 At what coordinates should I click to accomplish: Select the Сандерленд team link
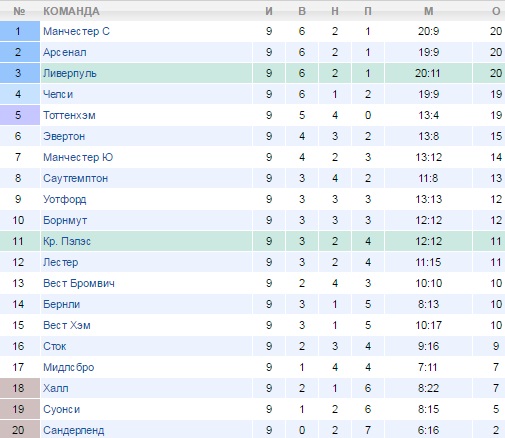coord(74,430)
